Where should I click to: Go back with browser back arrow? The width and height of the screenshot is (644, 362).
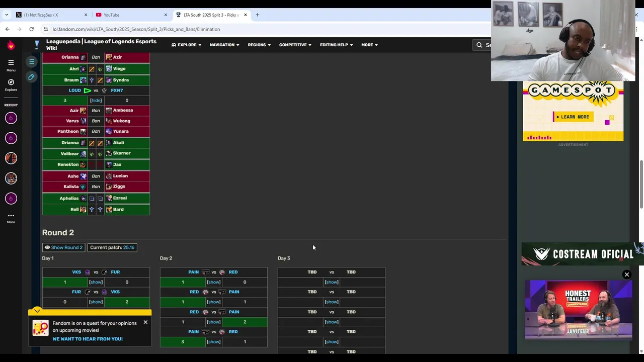[7, 29]
